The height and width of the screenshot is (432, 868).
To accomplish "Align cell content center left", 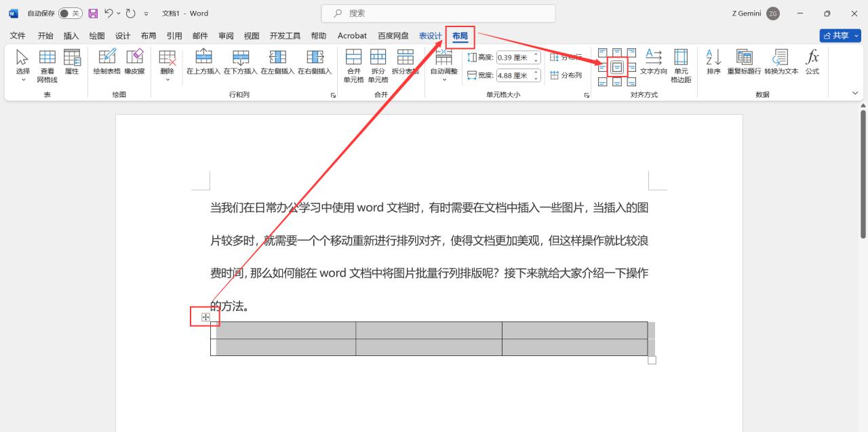I will point(602,67).
